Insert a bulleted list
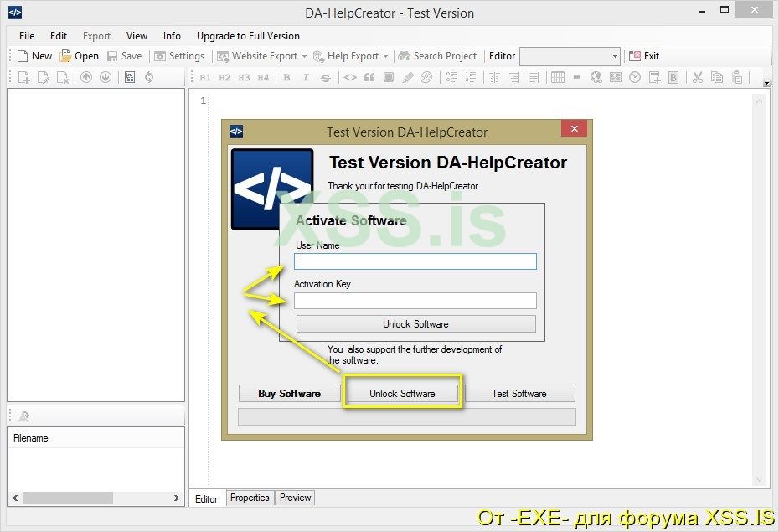 click(x=451, y=77)
